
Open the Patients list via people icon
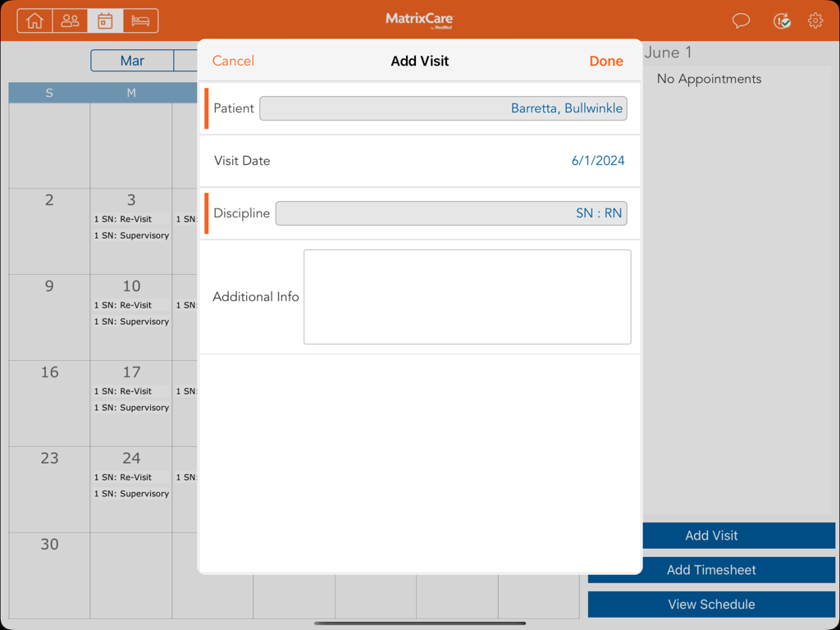pos(70,21)
